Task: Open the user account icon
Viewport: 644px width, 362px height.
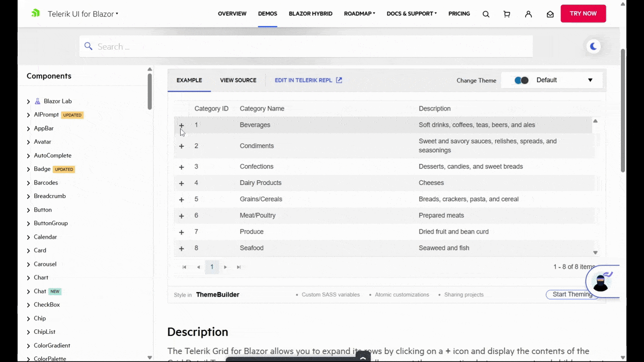Action: coord(528,14)
